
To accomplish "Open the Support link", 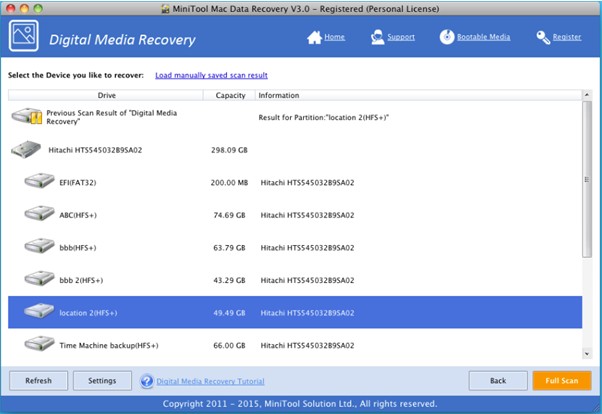I will (x=401, y=37).
